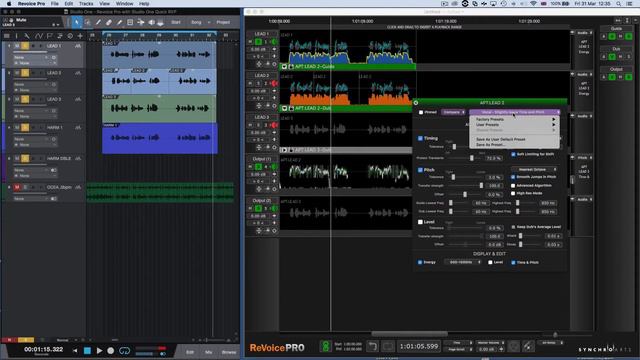Toggle the loop icon in Studio One transport
This screenshot has height=360, width=640.
pyautogui.click(x=124, y=350)
